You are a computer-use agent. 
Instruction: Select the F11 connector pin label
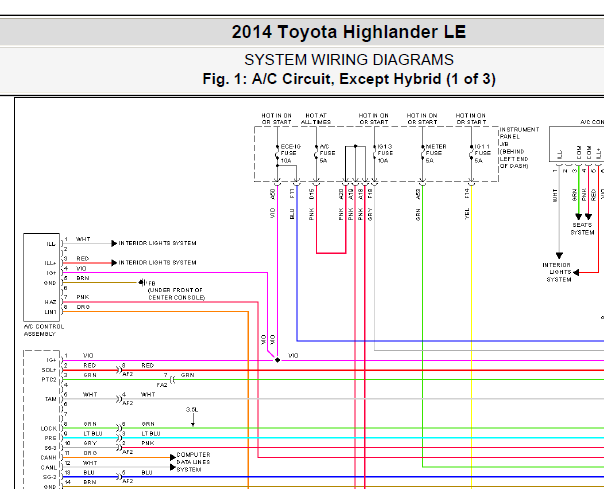click(292, 193)
